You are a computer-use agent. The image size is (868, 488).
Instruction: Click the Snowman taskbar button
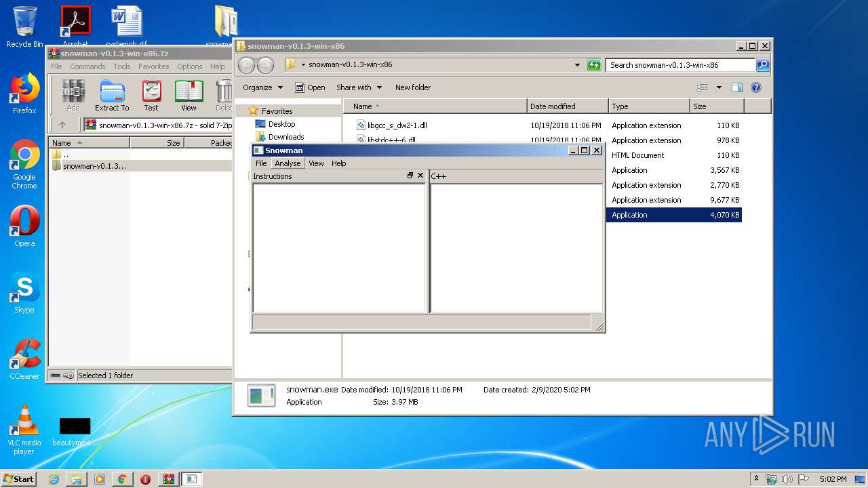click(x=192, y=479)
